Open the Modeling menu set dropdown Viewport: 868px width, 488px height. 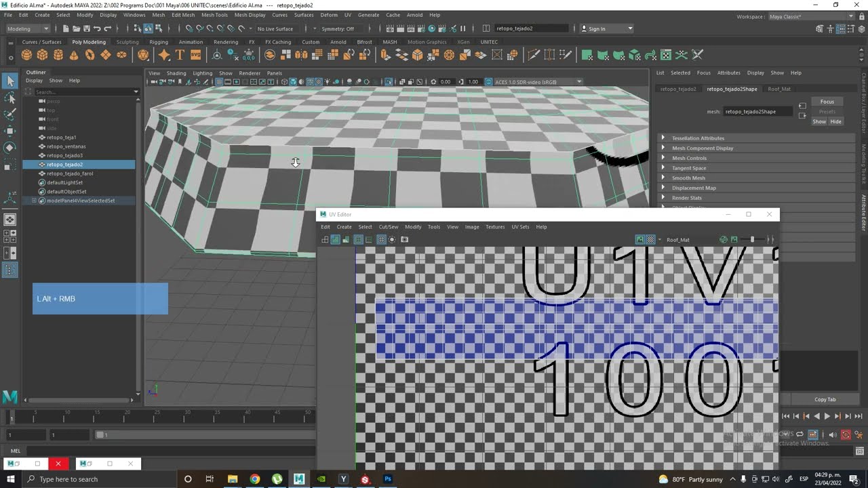point(28,28)
